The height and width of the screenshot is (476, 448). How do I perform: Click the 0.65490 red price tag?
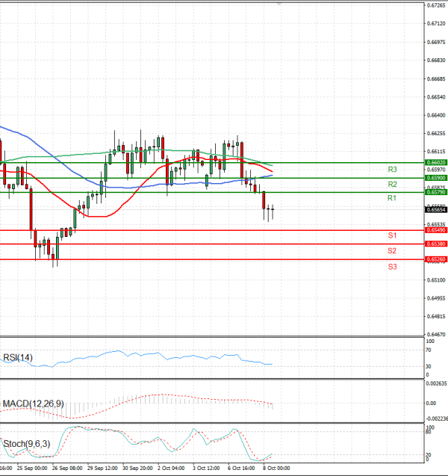[x=436, y=230]
